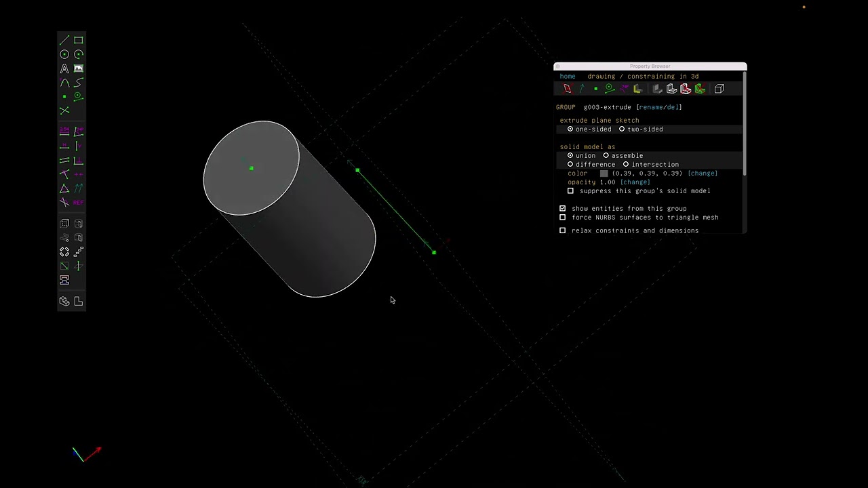Apply same orientation constraint
The image size is (868, 488).
(x=79, y=188)
